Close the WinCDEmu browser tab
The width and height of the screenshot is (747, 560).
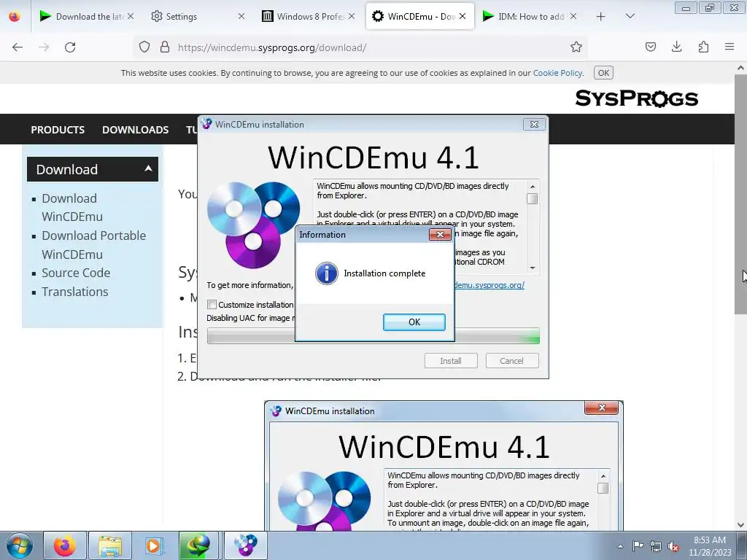pos(462,16)
